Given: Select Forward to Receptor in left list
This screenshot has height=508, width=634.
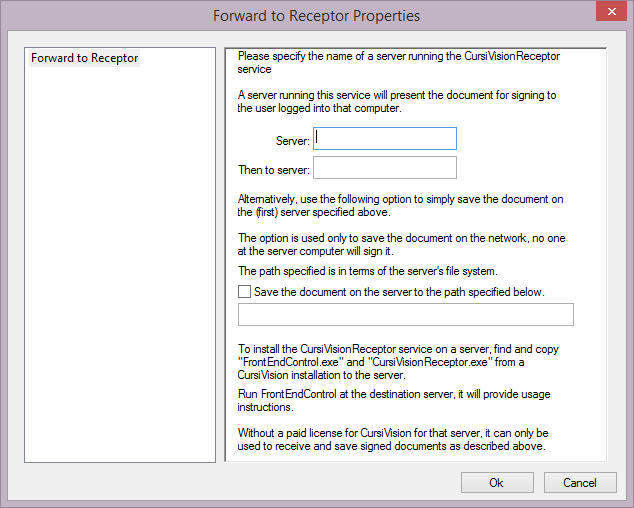Looking at the screenshot, I should (x=85, y=58).
